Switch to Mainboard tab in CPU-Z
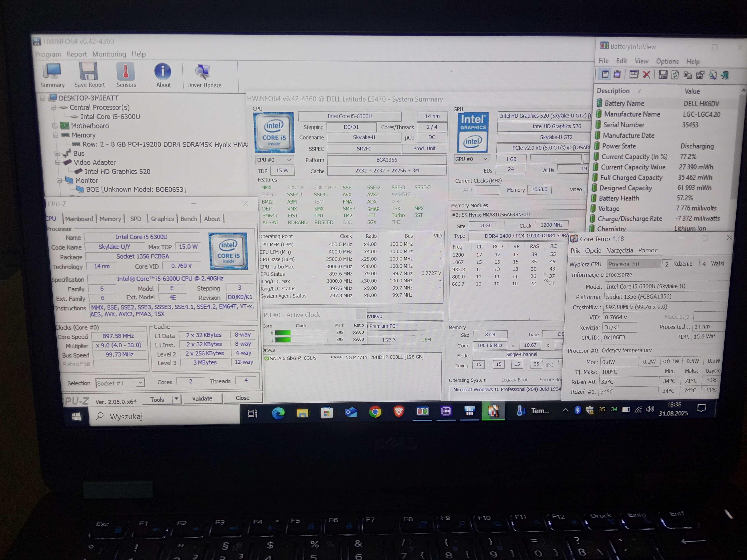Image resolution: width=747 pixels, height=560 pixels. pos(79,219)
